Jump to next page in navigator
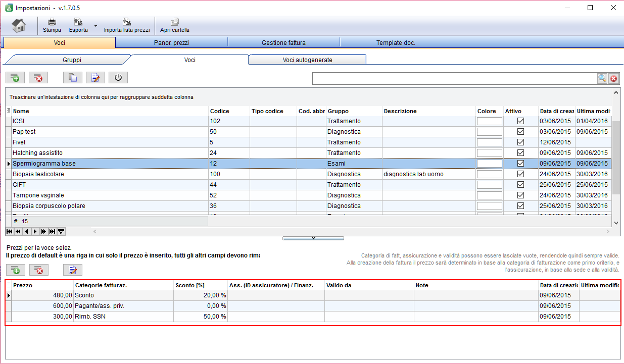The width and height of the screenshot is (624, 364). tap(43, 231)
